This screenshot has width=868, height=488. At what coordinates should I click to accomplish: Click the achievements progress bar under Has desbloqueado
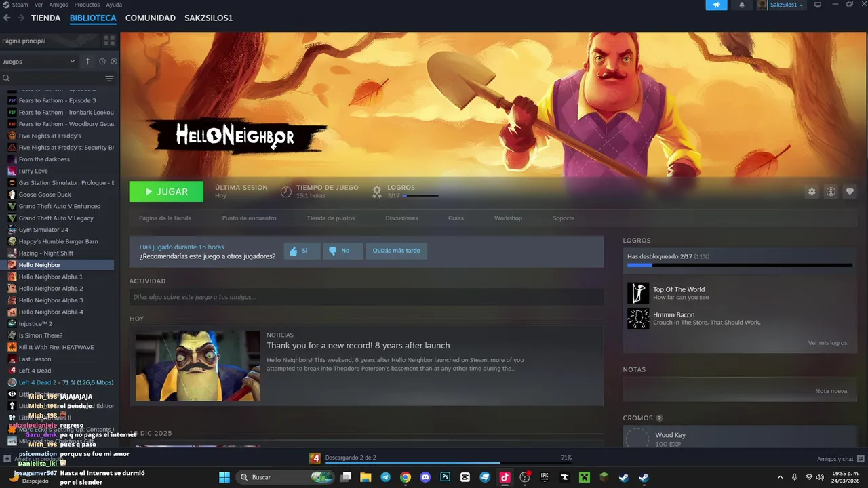coord(740,265)
